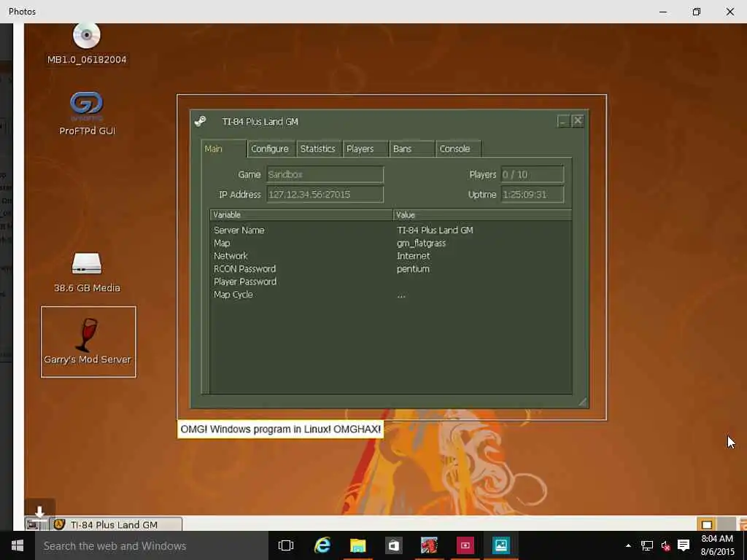Click the TI-84 Plus Land GM taskbar entry
This screenshot has width=747, height=560.
pos(116,524)
